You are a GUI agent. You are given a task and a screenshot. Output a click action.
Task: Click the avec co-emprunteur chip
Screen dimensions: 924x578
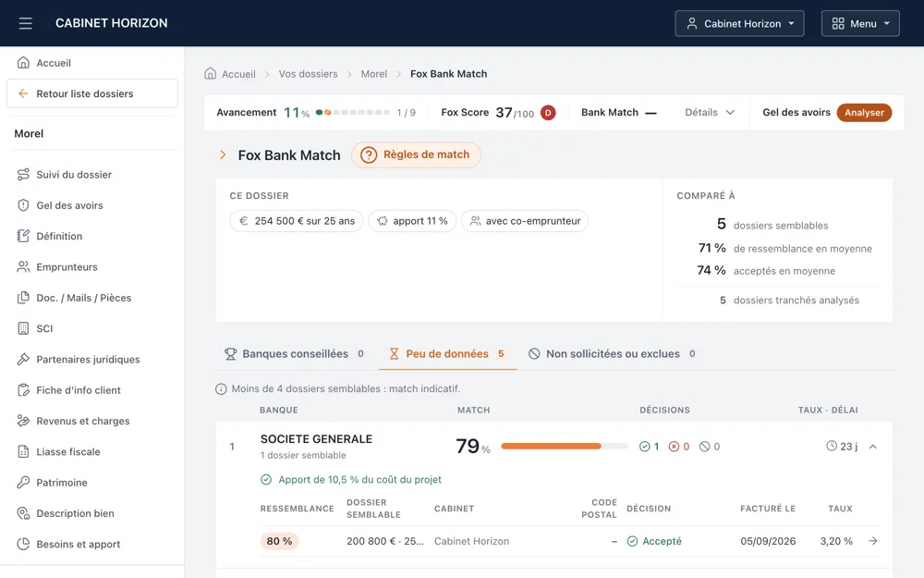[525, 221]
